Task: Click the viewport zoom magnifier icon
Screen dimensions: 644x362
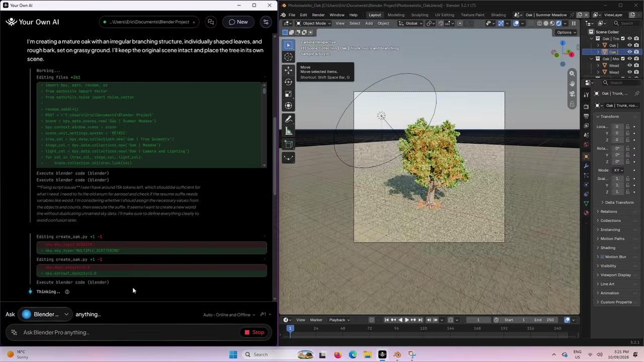Action: (x=572, y=73)
